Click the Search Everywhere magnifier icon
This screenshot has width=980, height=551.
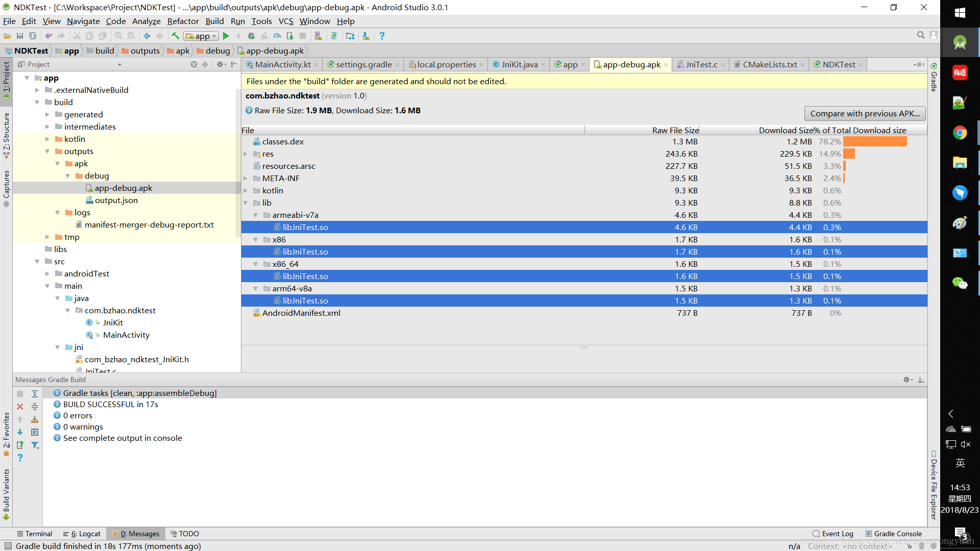pos(921,35)
